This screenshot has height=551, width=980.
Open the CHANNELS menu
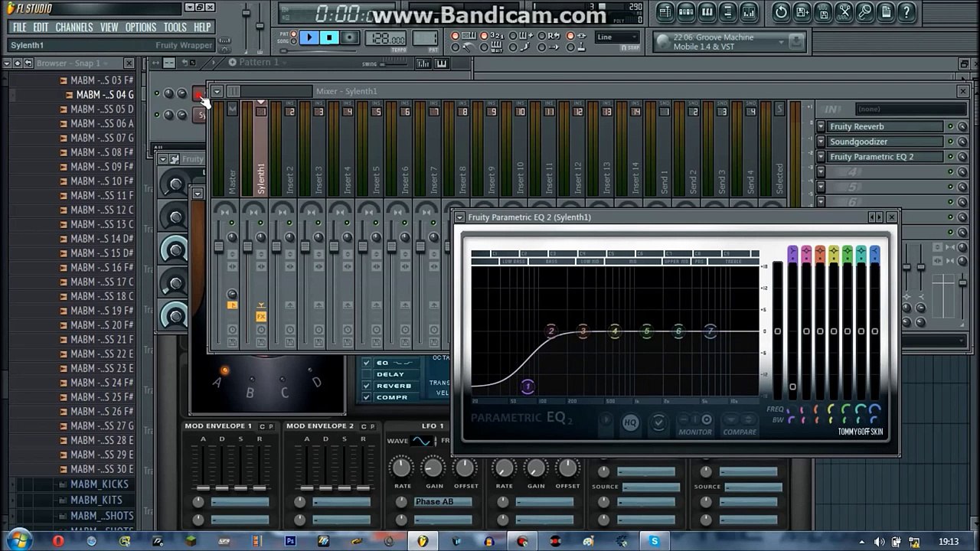click(74, 27)
